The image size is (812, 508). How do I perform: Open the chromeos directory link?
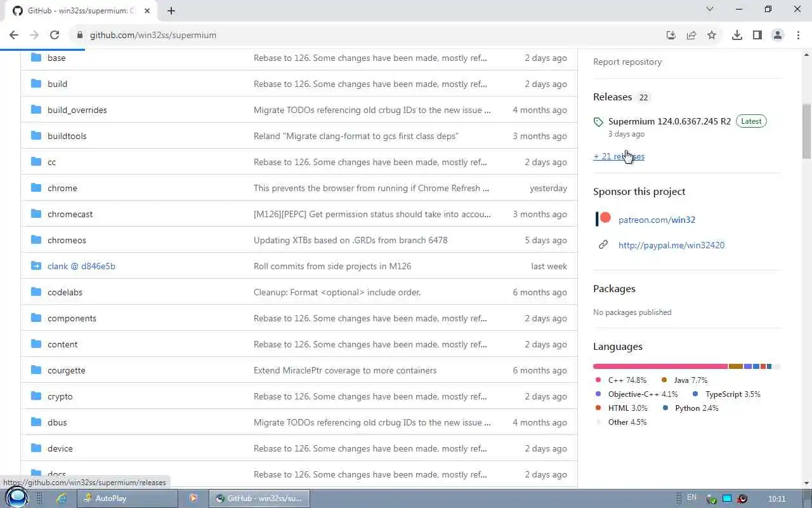pyautogui.click(x=67, y=240)
